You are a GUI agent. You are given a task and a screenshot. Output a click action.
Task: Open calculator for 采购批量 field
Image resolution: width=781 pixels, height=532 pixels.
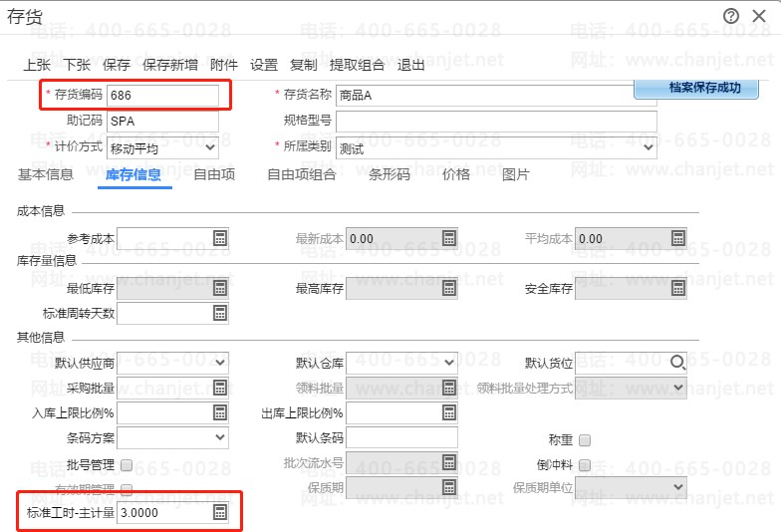(220, 388)
